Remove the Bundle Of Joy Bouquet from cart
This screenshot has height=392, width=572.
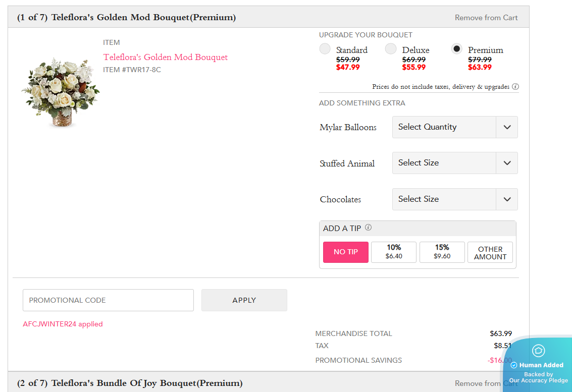coord(477,383)
